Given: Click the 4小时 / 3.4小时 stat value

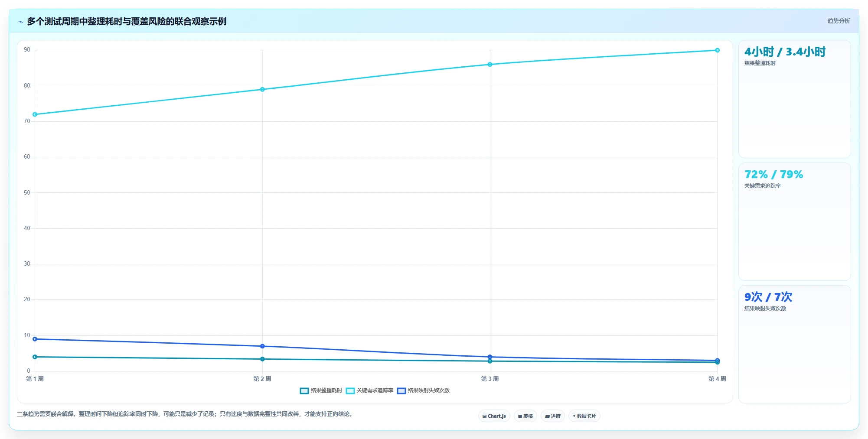Looking at the screenshot, I should pyautogui.click(x=785, y=52).
